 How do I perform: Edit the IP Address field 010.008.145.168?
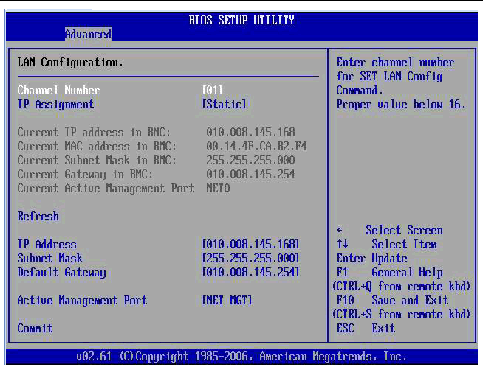pyautogui.click(x=251, y=244)
